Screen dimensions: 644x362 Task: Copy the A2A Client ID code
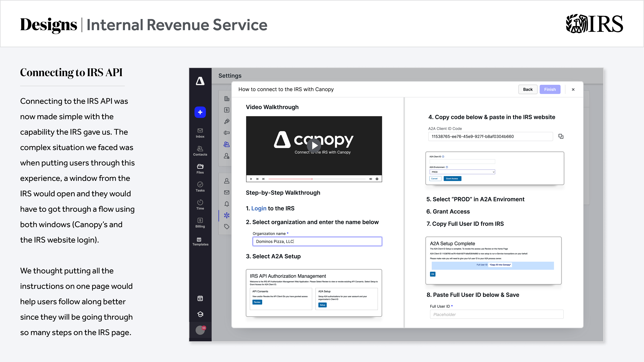(x=561, y=136)
